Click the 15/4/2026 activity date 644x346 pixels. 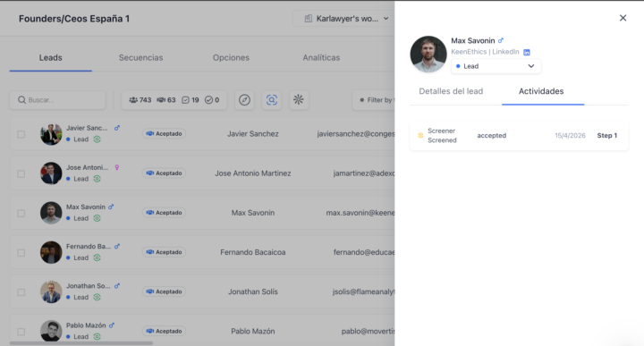point(570,135)
